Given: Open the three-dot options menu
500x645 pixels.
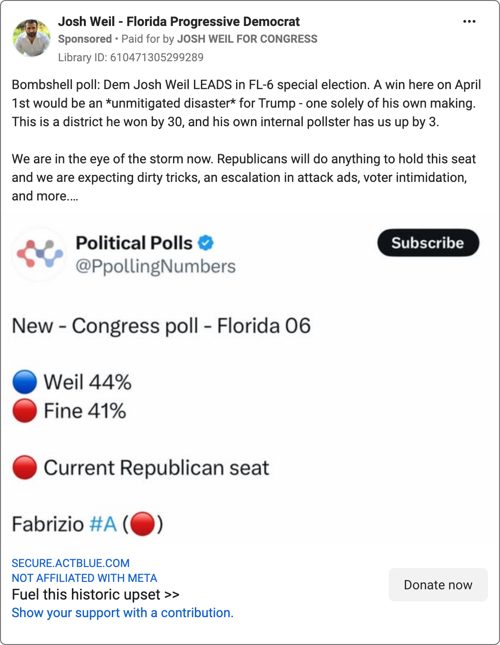Looking at the screenshot, I should click(x=469, y=22).
